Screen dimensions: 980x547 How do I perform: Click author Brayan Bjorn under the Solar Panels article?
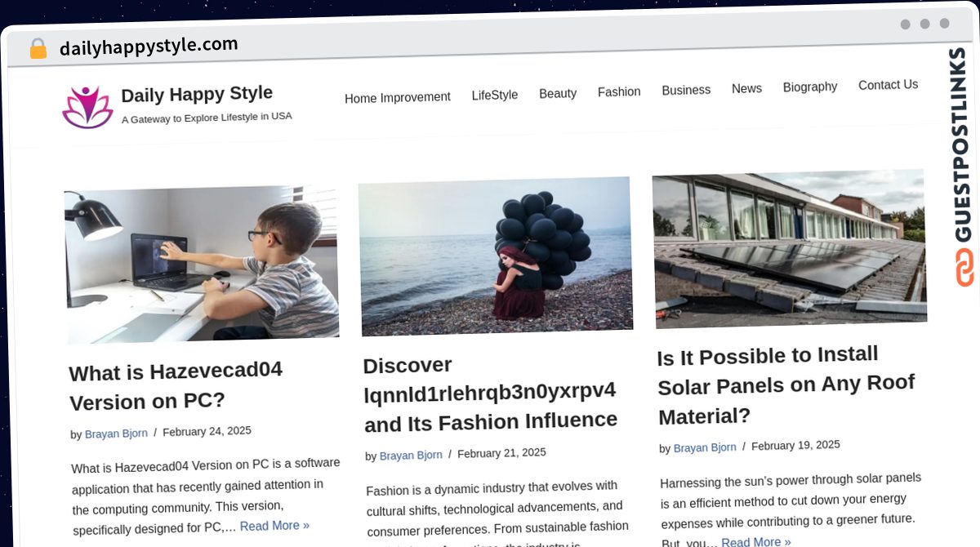[x=705, y=447]
